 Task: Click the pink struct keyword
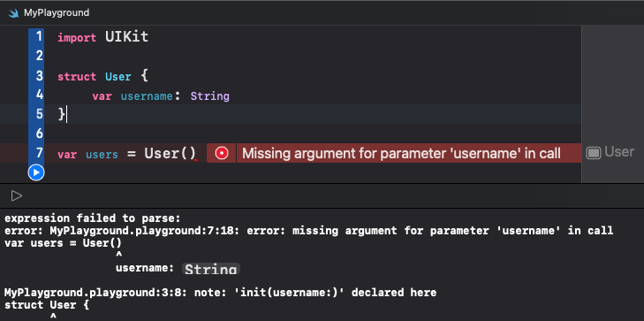(x=77, y=77)
